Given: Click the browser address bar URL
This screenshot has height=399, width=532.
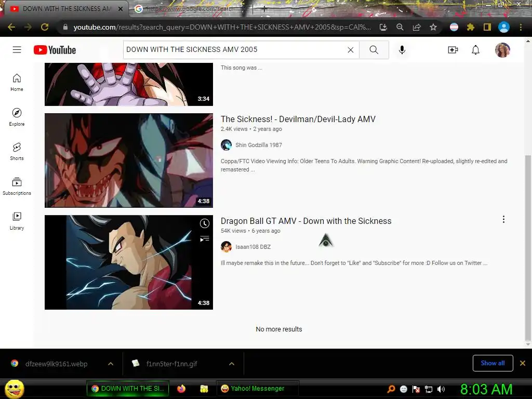Looking at the screenshot, I should point(222,27).
